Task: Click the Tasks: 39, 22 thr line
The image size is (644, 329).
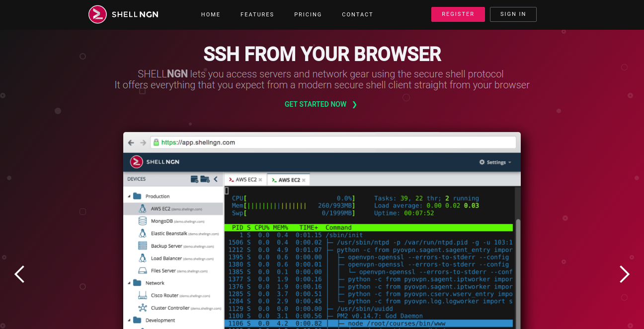Action: pyautogui.click(x=426, y=198)
